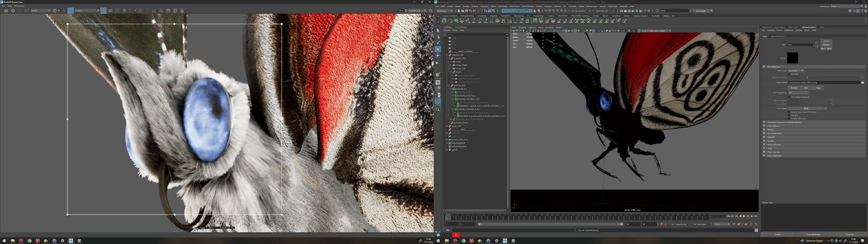Click the Reload button for the image
The height and width of the screenshot is (244, 868).
tap(794, 88)
